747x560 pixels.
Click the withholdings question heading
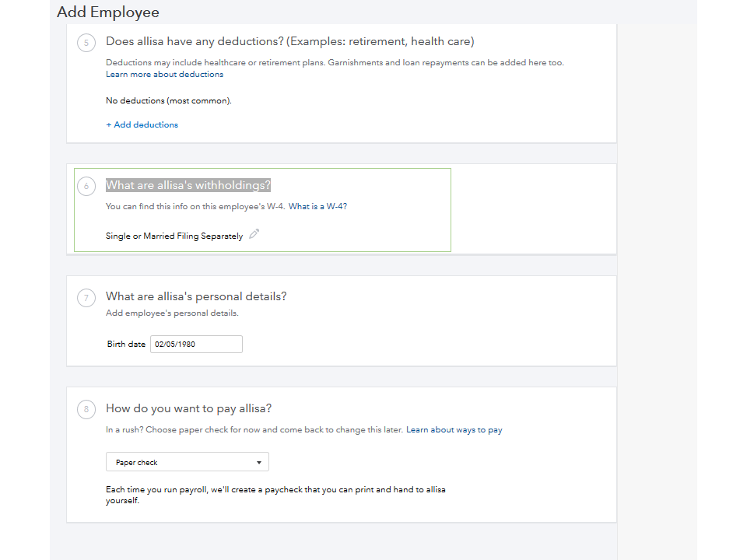pyautogui.click(x=188, y=184)
